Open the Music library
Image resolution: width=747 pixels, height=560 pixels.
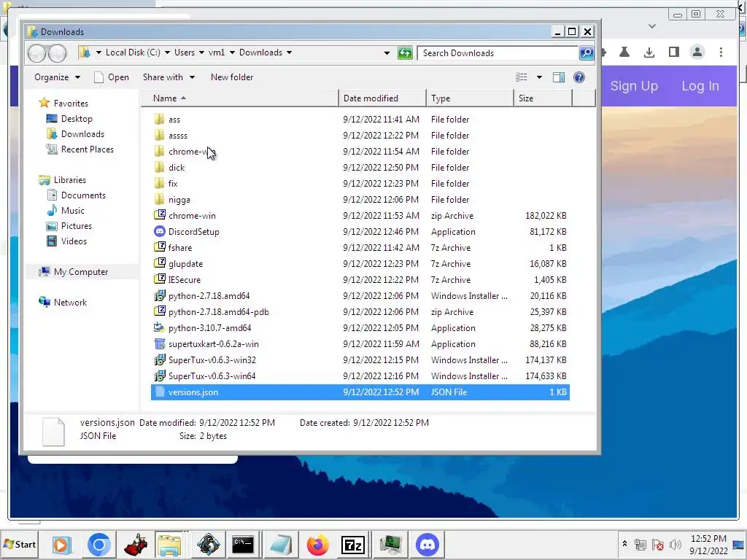point(65,210)
